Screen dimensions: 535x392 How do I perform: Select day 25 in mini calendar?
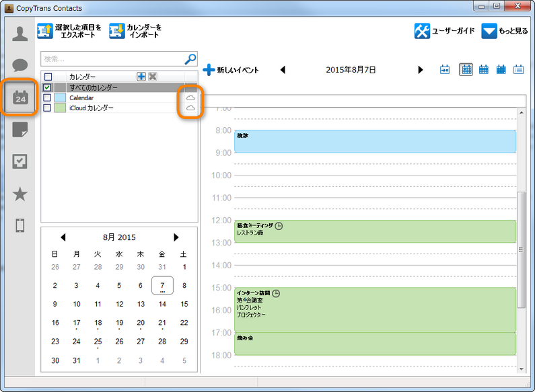tap(98, 342)
